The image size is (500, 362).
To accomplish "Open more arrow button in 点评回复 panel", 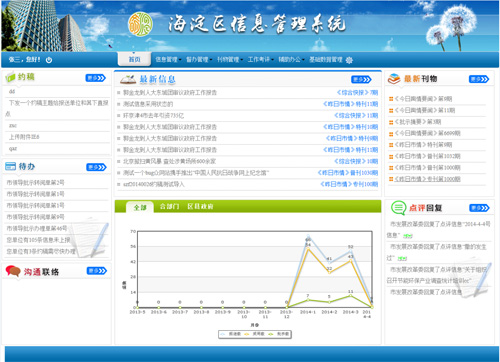I will pos(479,208).
